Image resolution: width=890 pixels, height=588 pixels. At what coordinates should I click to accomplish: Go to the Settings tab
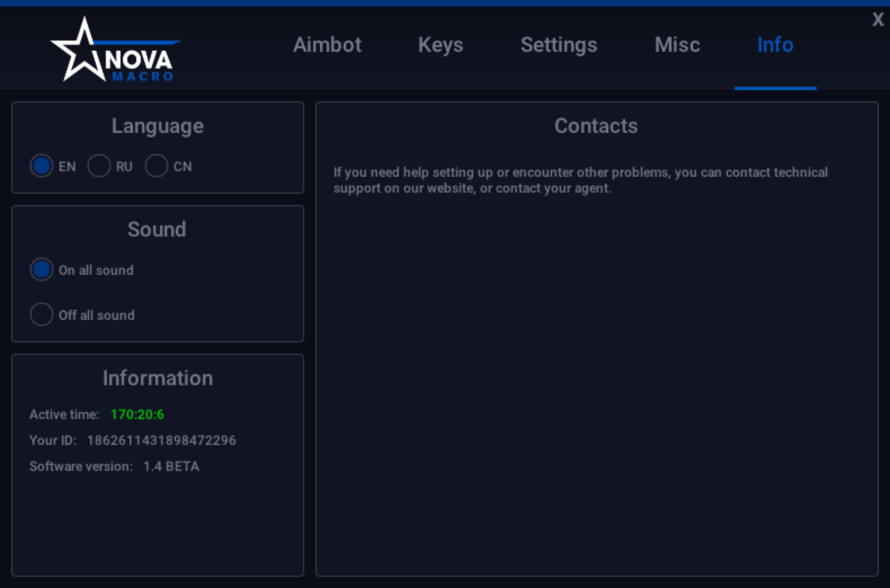click(559, 45)
